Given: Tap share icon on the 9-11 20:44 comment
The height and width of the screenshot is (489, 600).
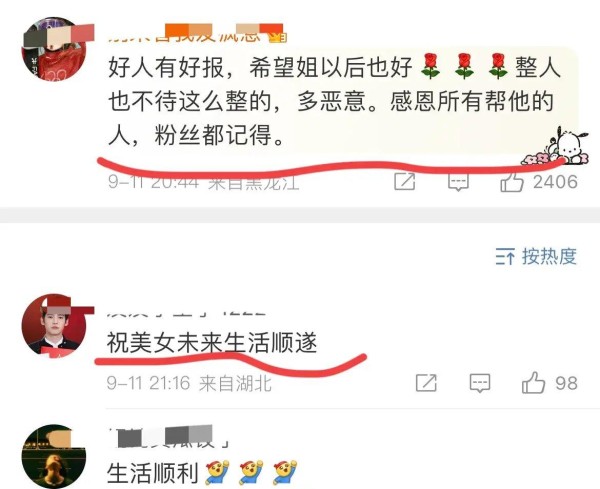Looking at the screenshot, I should (x=404, y=181).
